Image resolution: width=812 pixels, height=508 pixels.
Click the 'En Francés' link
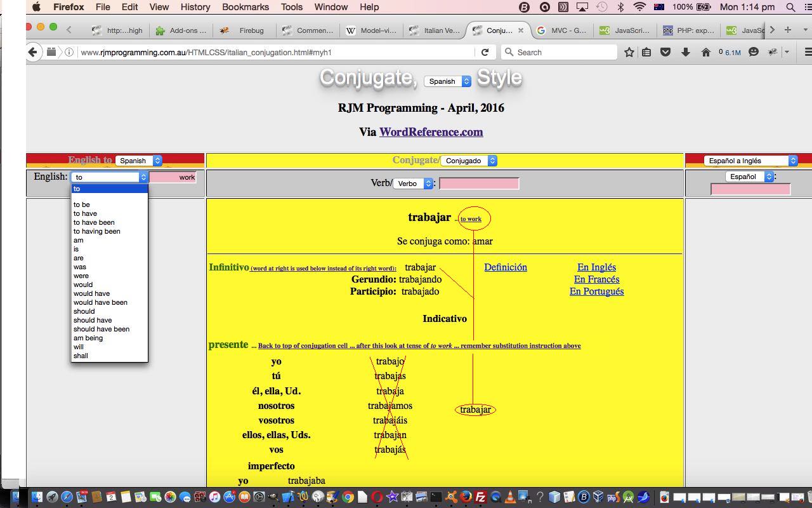[596, 279]
